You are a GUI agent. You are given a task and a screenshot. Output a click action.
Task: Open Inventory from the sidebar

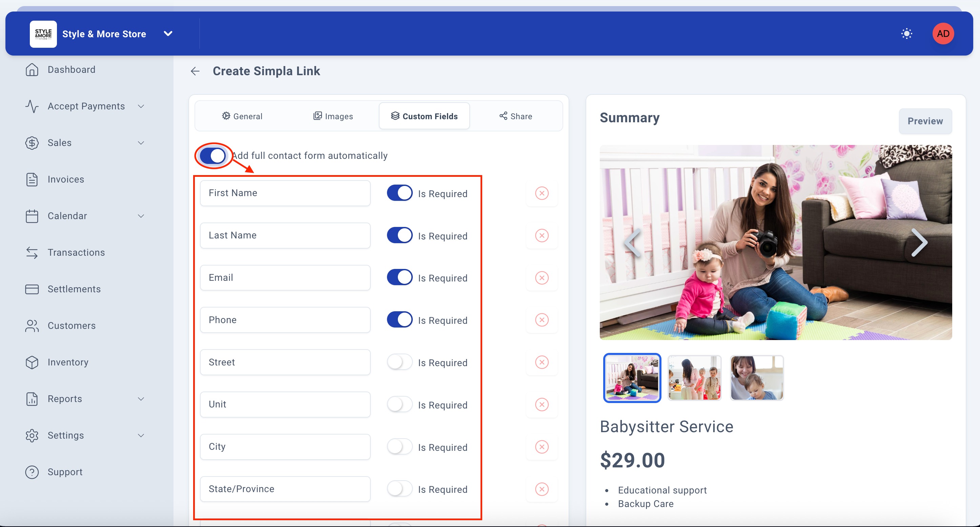[68, 362]
